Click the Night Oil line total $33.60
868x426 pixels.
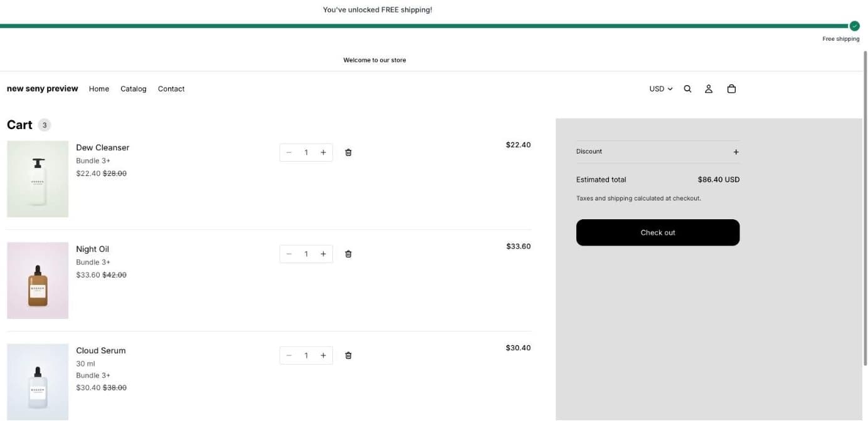coord(518,246)
